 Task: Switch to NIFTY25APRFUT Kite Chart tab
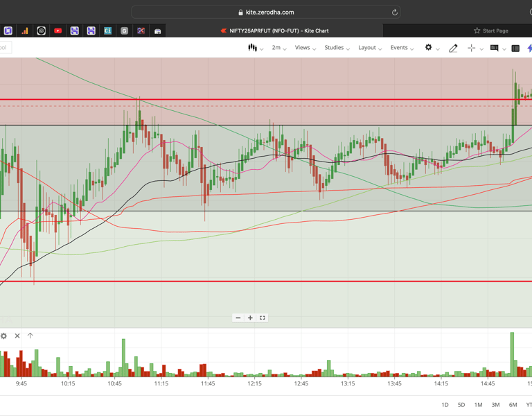coord(274,31)
